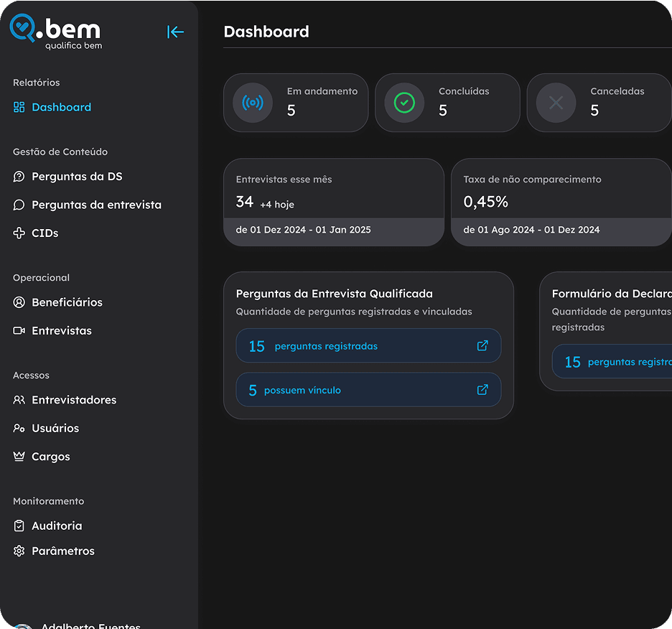Collapse the sidebar with the arrow icon
672x629 pixels.
pyautogui.click(x=175, y=32)
